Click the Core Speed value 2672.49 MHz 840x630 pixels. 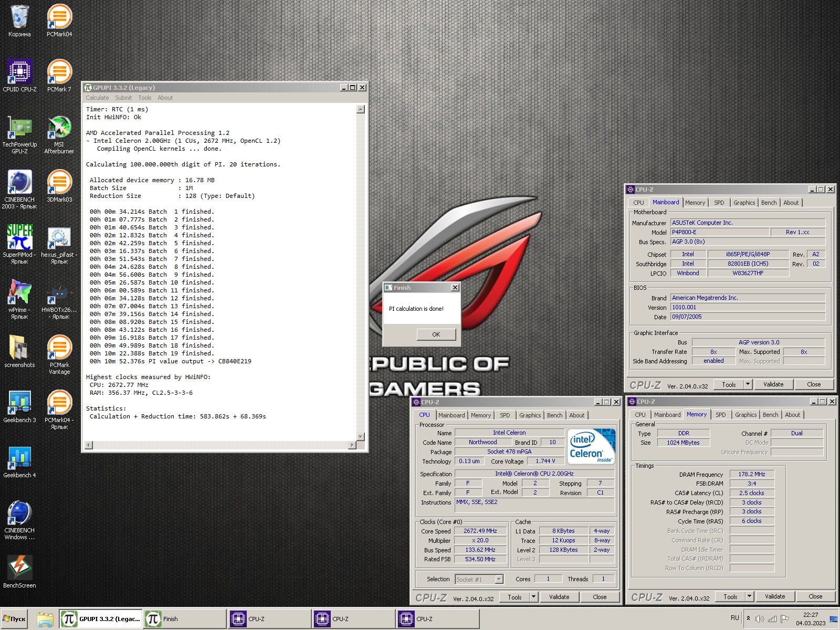(480, 531)
